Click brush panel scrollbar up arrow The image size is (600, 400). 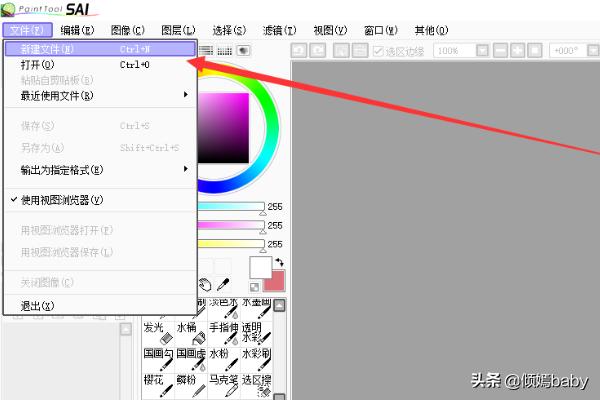coord(280,305)
